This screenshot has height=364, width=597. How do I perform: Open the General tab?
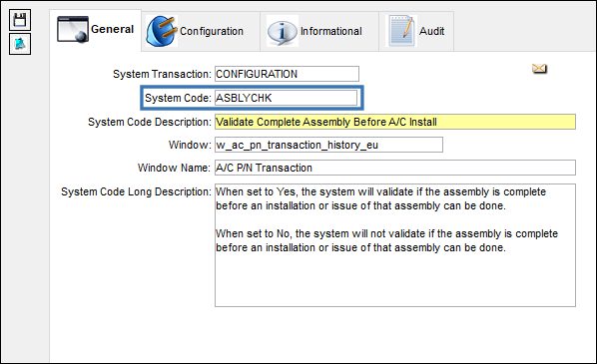(96, 30)
